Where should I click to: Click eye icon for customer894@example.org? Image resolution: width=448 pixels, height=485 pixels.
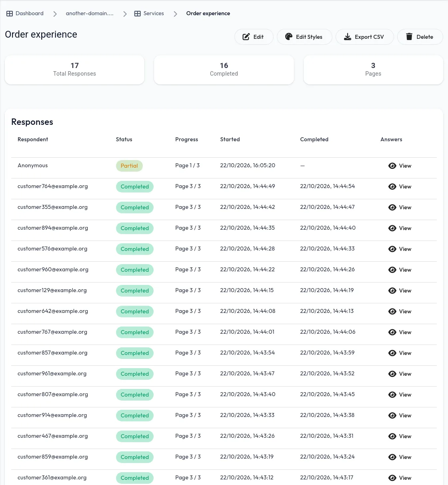(x=392, y=228)
